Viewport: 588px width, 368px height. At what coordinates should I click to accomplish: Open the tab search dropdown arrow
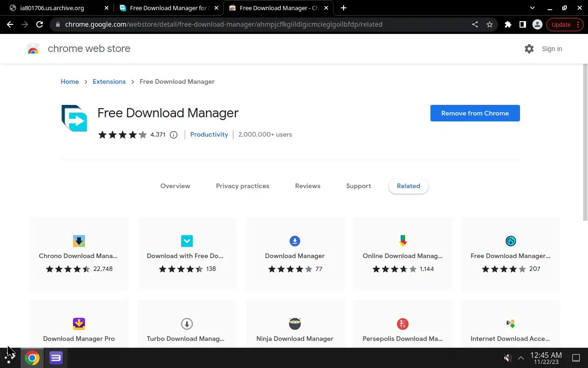(x=532, y=8)
